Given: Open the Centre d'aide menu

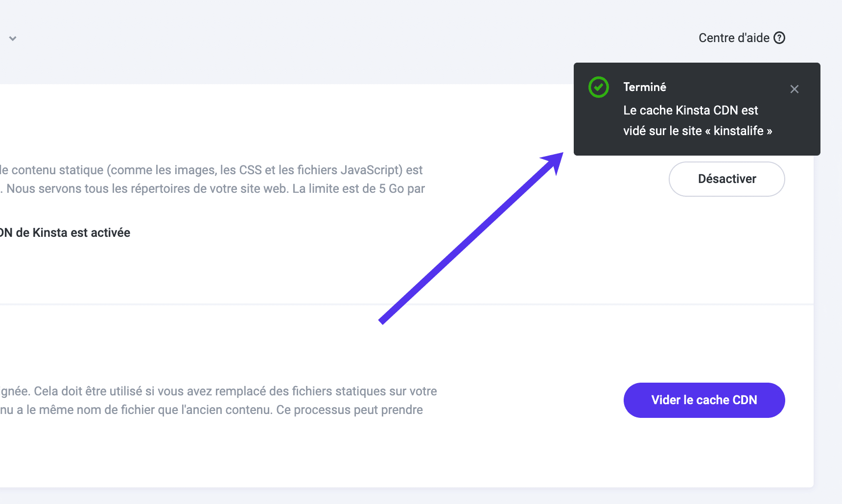Looking at the screenshot, I should point(734,38).
